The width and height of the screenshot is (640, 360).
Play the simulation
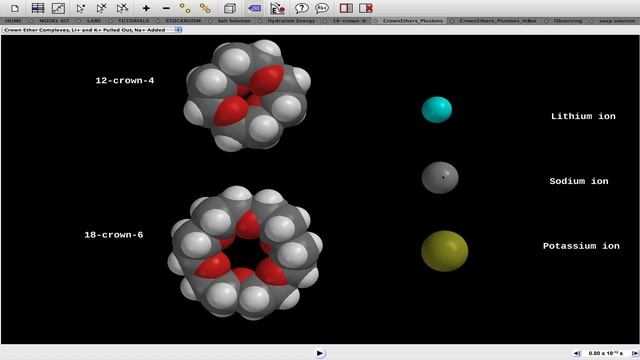pyautogui.click(x=320, y=353)
